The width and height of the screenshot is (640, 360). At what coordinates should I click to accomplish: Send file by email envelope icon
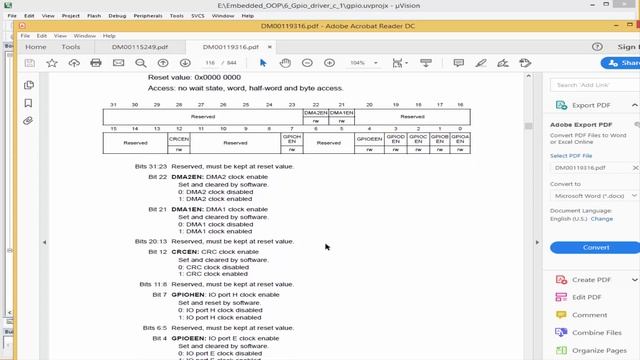[x=118, y=63]
